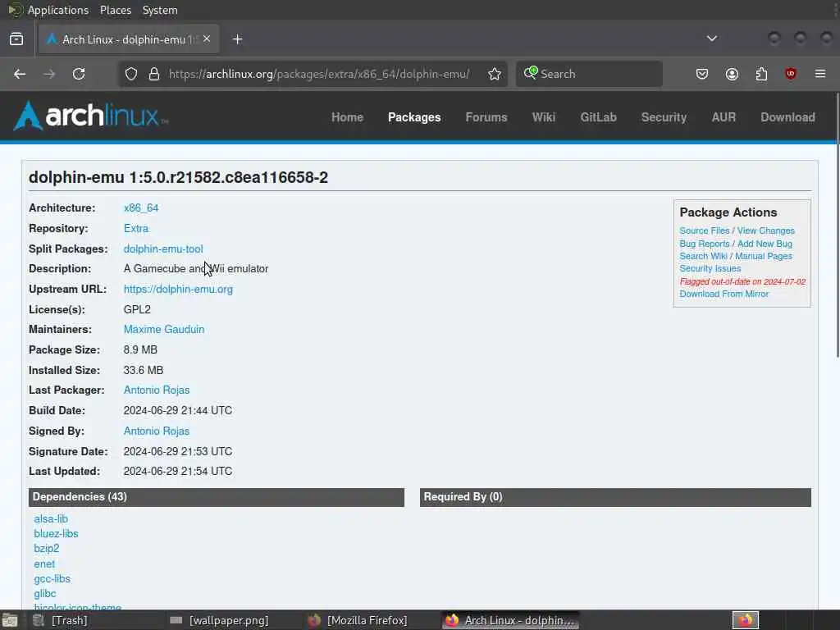The image size is (840, 630).
Task: Click the Add New Bug link
Action: (x=765, y=244)
